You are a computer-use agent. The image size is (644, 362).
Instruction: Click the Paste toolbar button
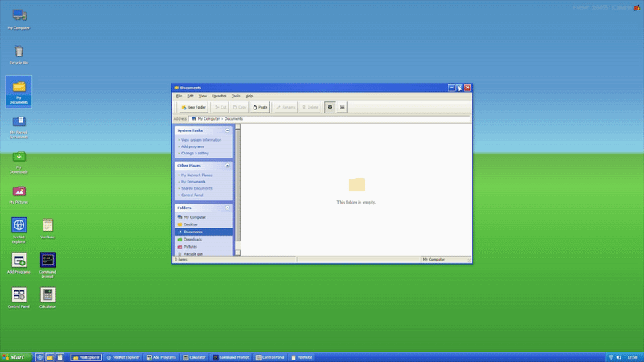pos(260,107)
